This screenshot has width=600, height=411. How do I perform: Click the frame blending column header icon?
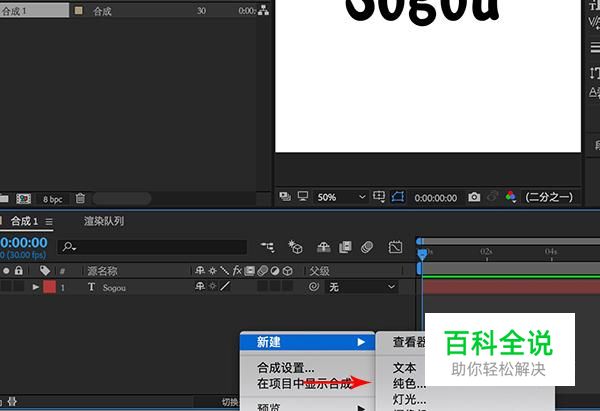pos(249,271)
